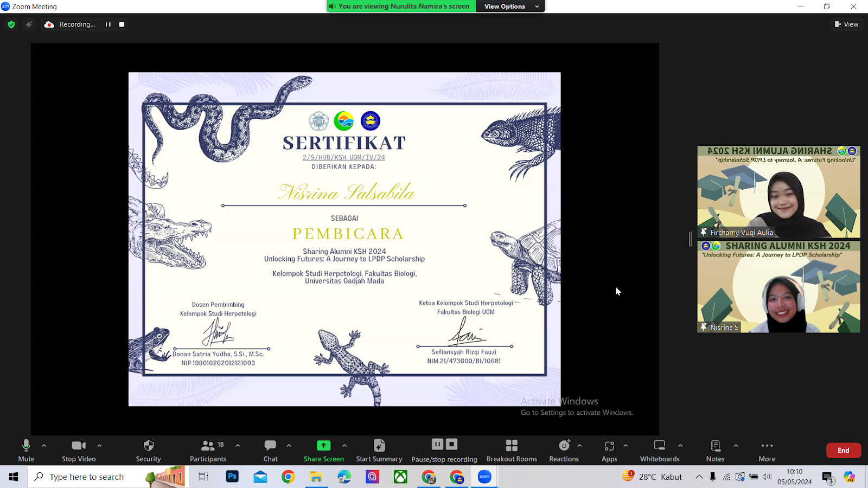Click the shared certificate screen
Viewport: 868px width, 488px height.
tap(344, 239)
